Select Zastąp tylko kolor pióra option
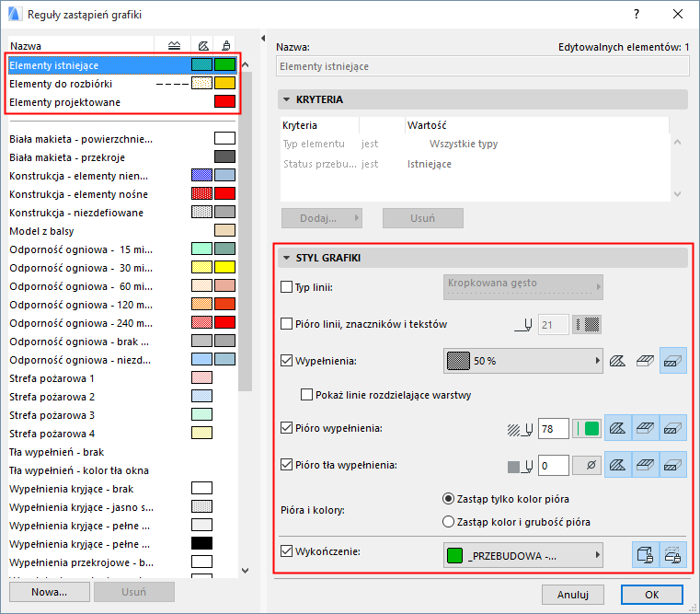Image resolution: width=700 pixels, height=614 pixels. coord(448,499)
